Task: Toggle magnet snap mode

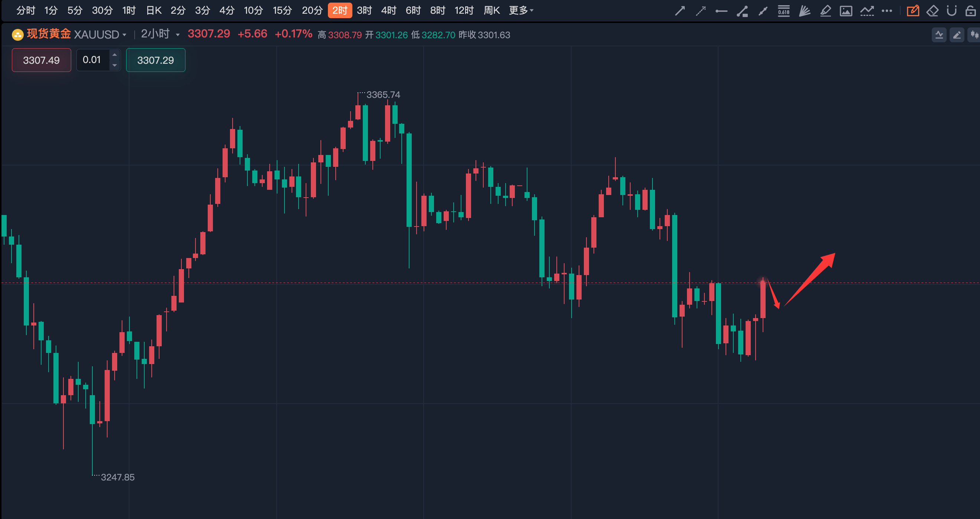Action: coord(951,11)
